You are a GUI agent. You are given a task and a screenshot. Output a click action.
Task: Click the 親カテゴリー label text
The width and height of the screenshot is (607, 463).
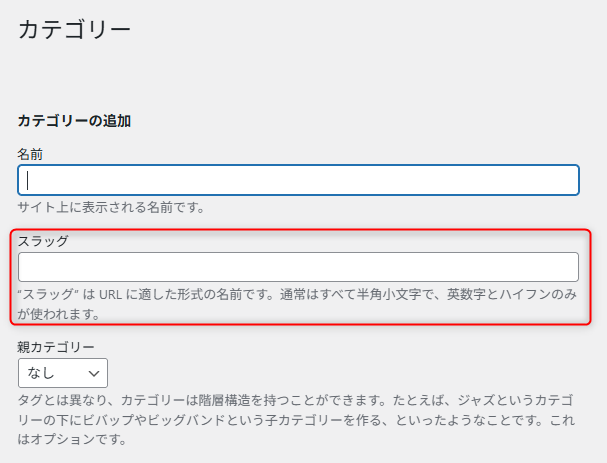(x=56, y=346)
